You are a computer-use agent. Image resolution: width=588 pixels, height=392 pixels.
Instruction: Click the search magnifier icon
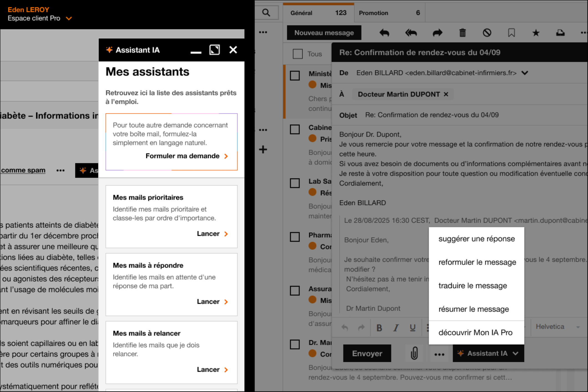266,13
